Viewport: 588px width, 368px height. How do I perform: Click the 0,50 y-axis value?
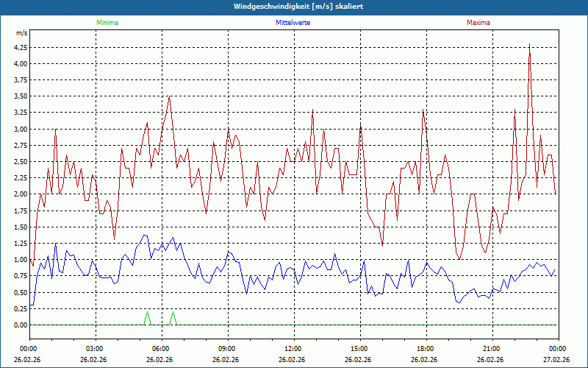[x=21, y=292]
